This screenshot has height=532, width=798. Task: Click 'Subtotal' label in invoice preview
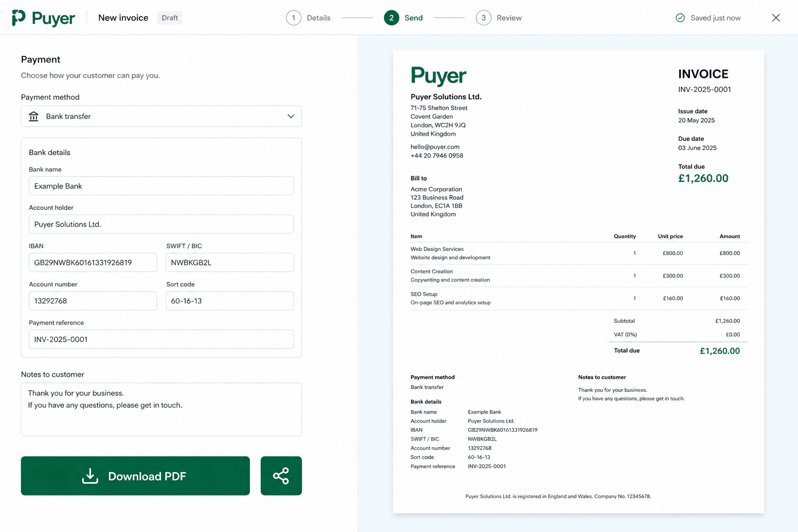pos(624,321)
